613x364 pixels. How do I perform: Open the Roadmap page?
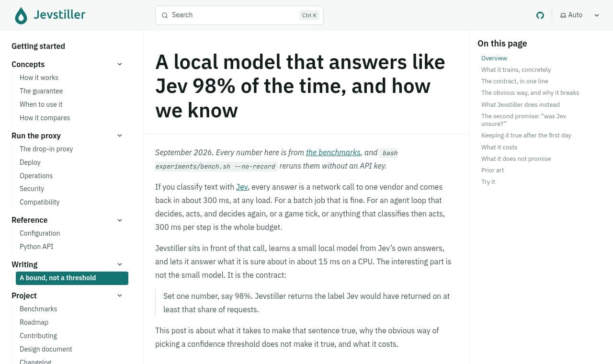coord(34,322)
